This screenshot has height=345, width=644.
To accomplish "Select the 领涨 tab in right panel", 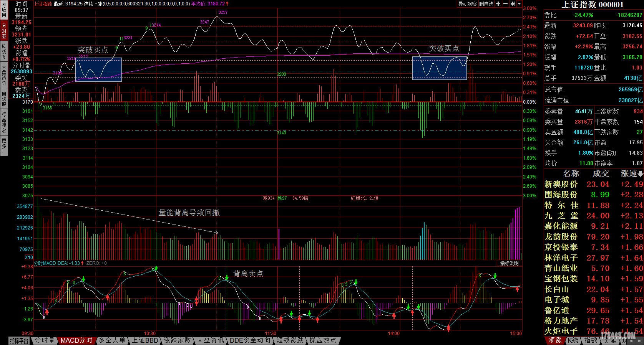I will [x=555, y=340].
